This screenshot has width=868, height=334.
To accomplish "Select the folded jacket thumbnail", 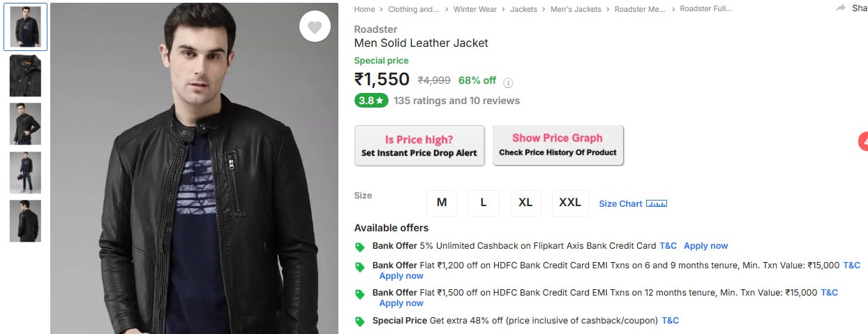I will coord(25,75).
